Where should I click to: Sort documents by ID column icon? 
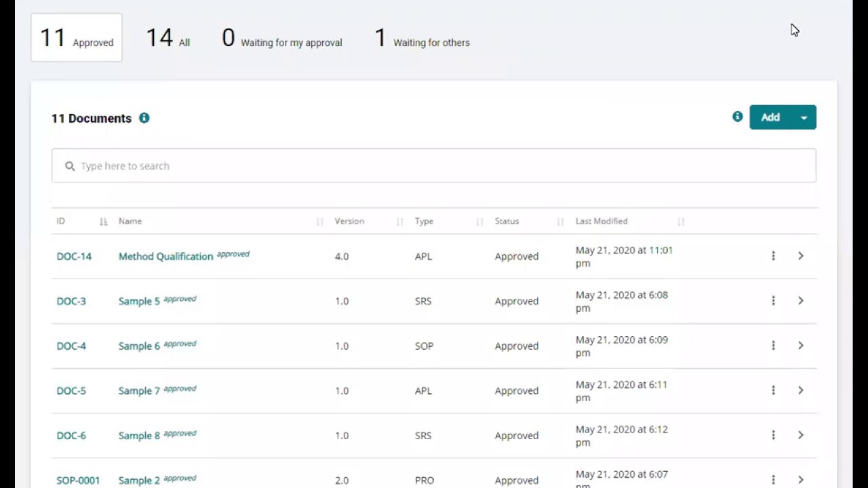click(x=103, y=222)
